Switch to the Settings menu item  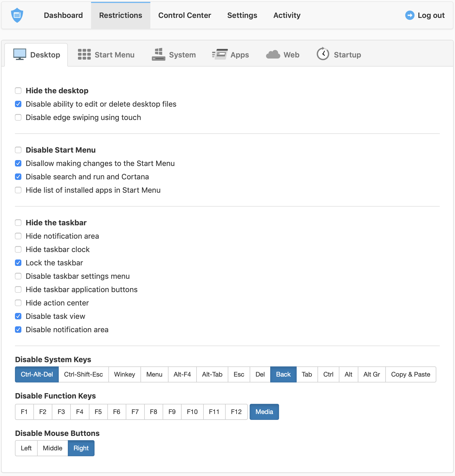242,15
